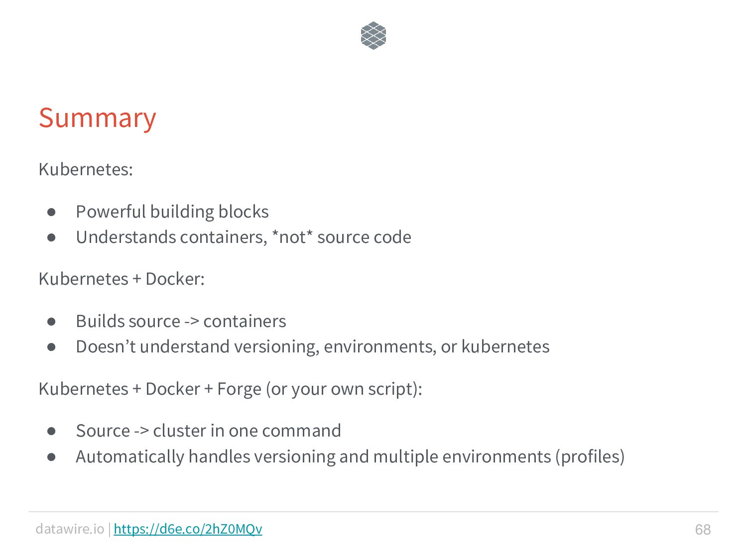This screenshot has height=560, width=747.
Task: Click Doesn't understand versioning bullet text
Action: pos(313,346)
